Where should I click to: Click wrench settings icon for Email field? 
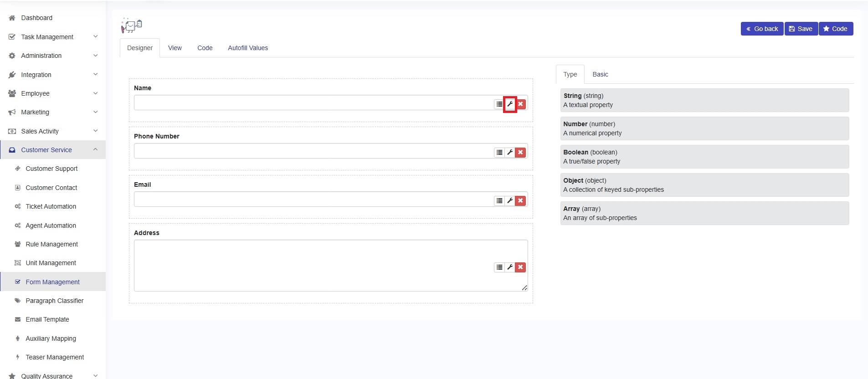pyautogui.click(x=510, y=201)
